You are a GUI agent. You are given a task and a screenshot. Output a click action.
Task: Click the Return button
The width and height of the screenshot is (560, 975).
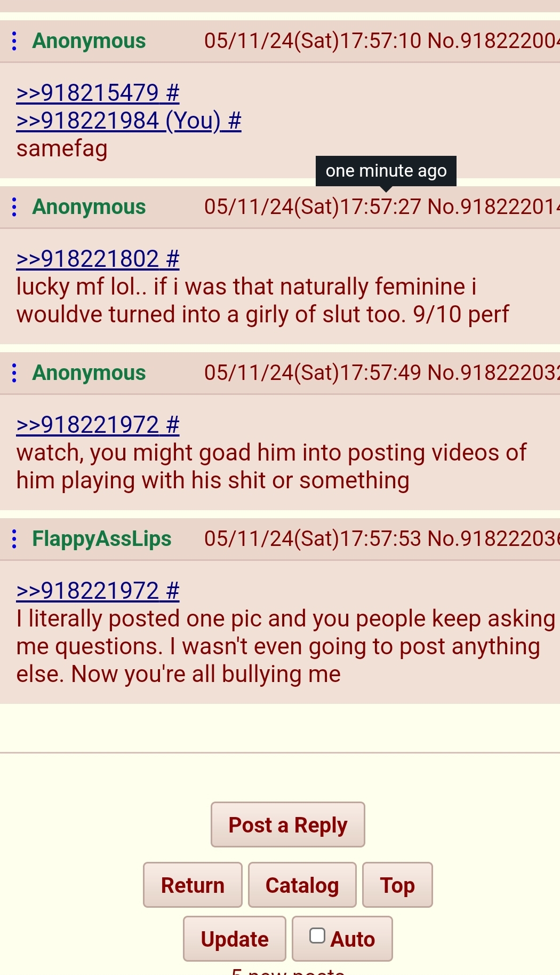(x=193, y=885)
